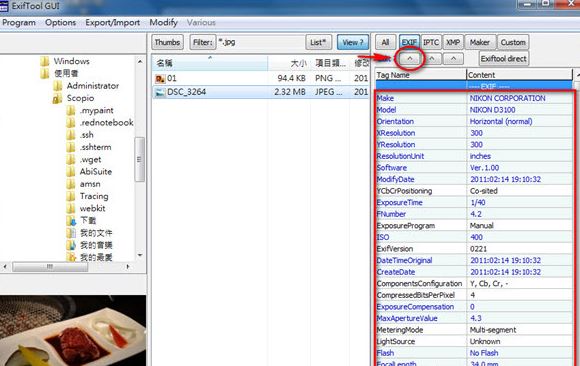Image resolution: width=580 pixels, height=366 pixels.
Task: Toggle the XMP metadata view
Action: [x=453, y=42]
